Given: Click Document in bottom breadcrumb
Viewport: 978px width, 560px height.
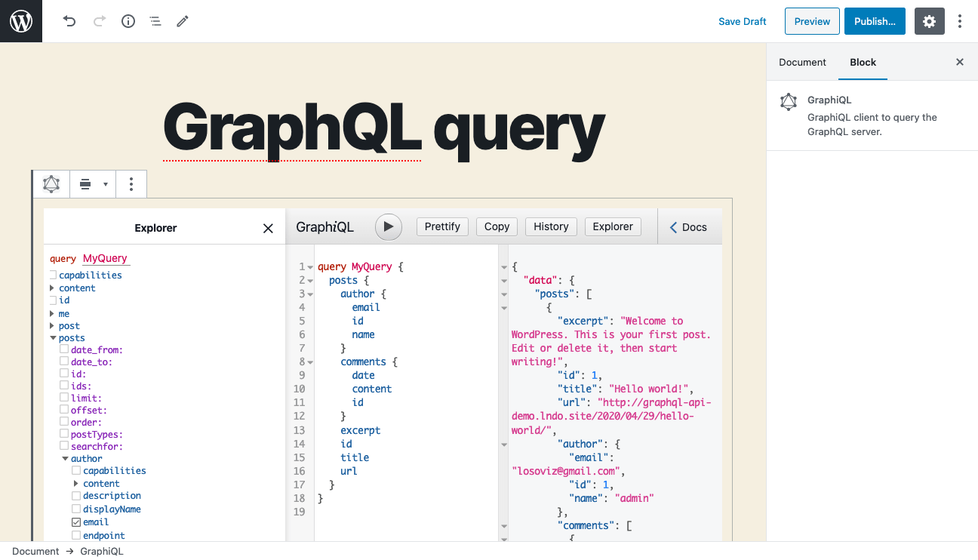Looking at the screenshot, I should point(35,551).
